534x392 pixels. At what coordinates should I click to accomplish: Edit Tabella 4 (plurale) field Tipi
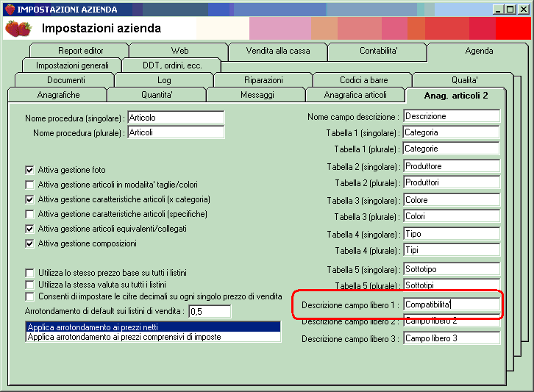452,250
